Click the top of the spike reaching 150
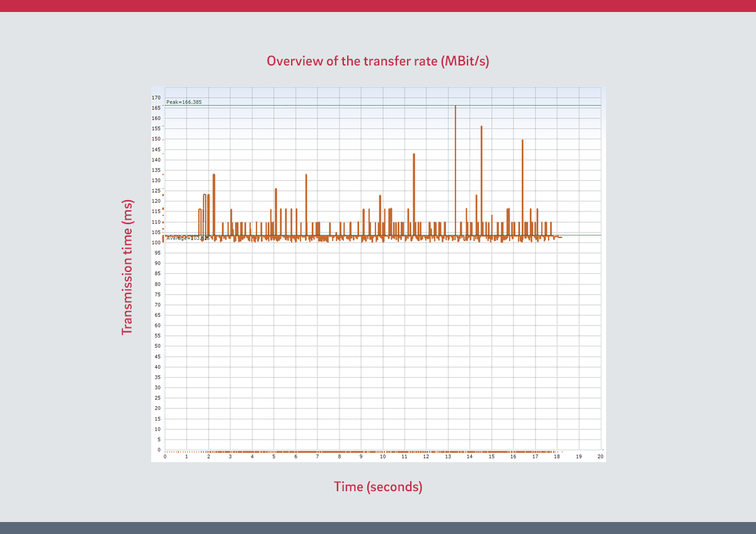 (523, 141)
